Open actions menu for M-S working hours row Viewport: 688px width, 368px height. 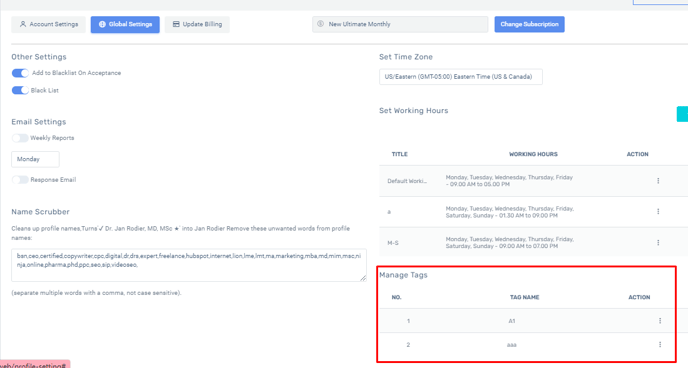click(658, 243)
